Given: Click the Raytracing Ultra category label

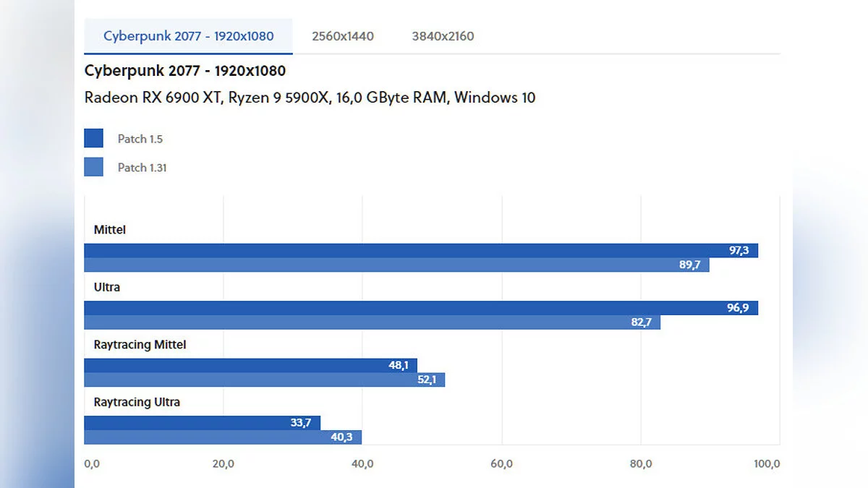Looking at the screenshot, I should tap(137, 402).
